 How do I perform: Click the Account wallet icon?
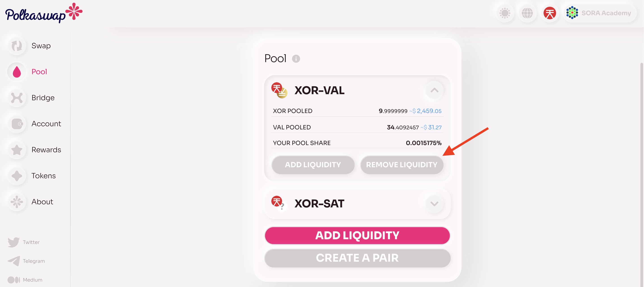pos(17,124)
